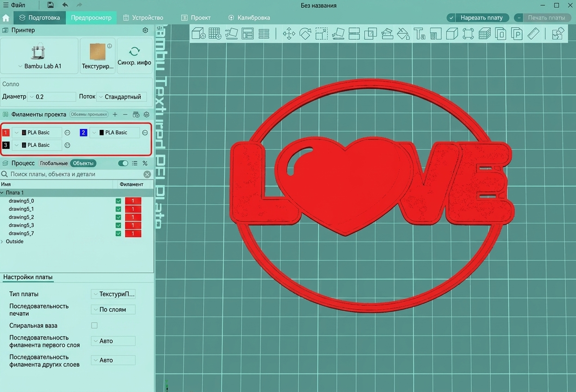This screenshot has width=576, height=392.
Task: Switch to the Предпросмотр tab
Action: tap(91, 18)
